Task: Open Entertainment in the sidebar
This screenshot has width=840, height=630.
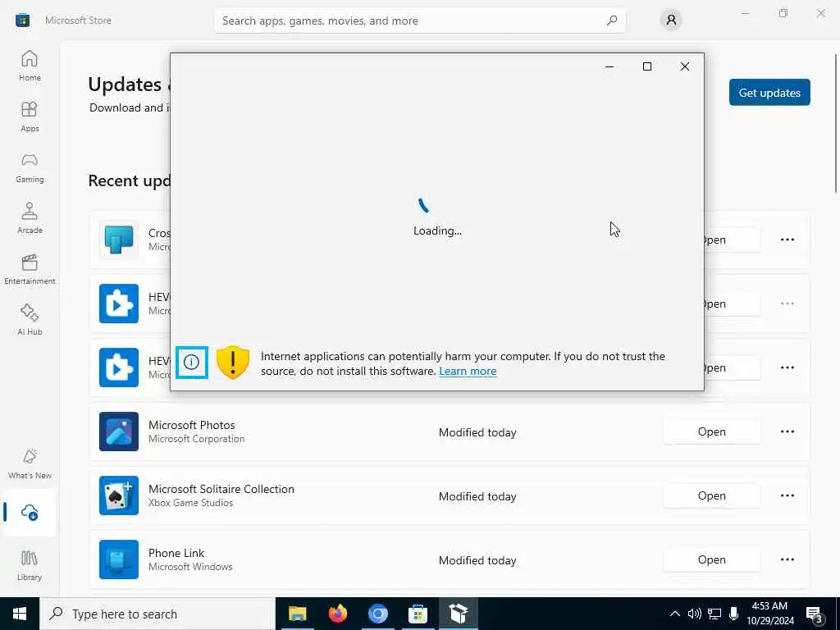Action: pos(30,269)
